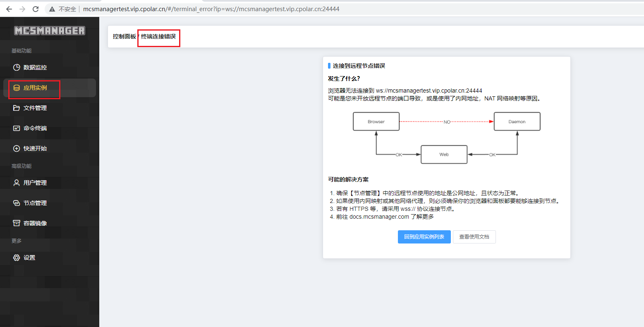The image size is (644, 327).
Task: Click the 不安全 security label
Action: click(x=67, y=9)
